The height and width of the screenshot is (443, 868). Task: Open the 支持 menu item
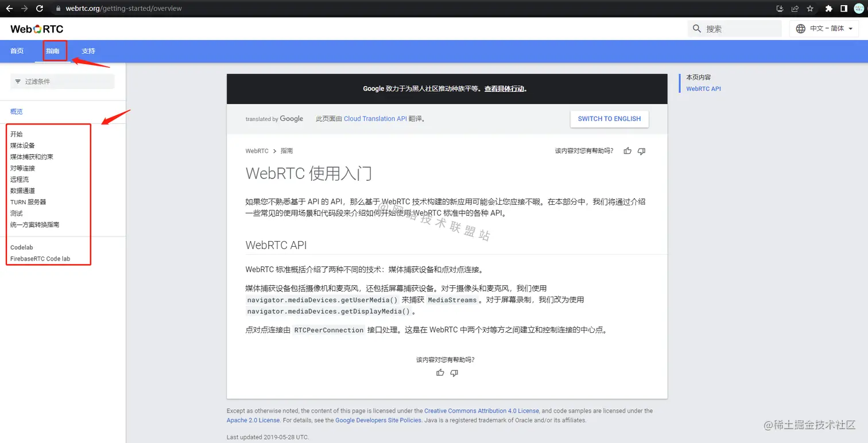(x=88, y=50)
